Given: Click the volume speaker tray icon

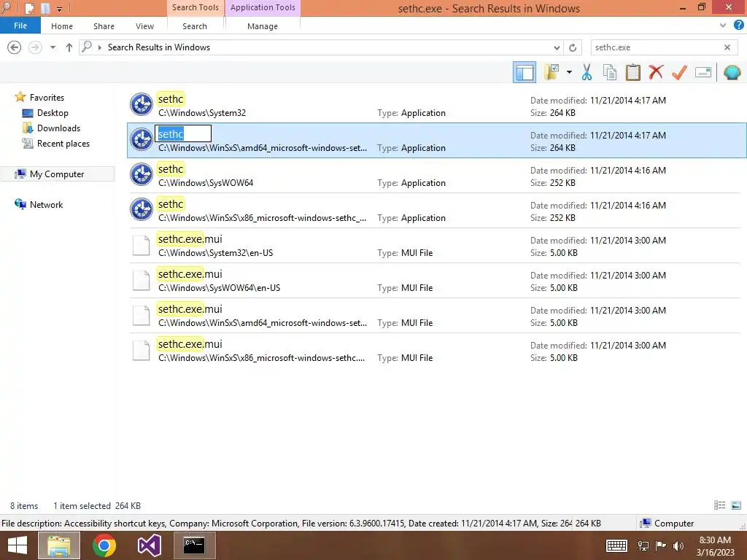Looking at the screenshot, I should pyautogui.click(x=678, y=546).
